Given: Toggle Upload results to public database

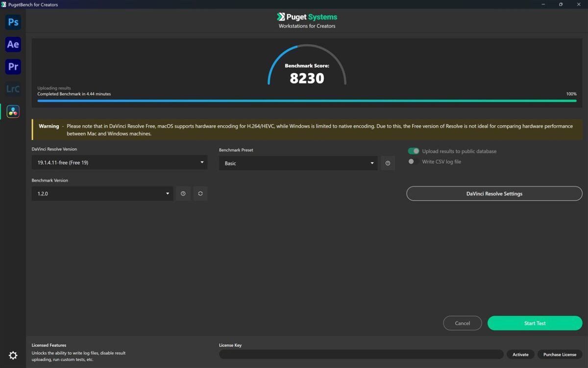Looking at the screenshot, I should point(414,151).
